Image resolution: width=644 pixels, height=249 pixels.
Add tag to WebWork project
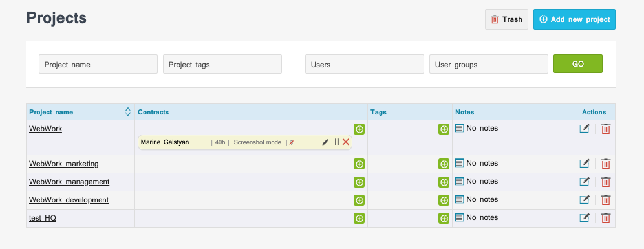(444, 129)
